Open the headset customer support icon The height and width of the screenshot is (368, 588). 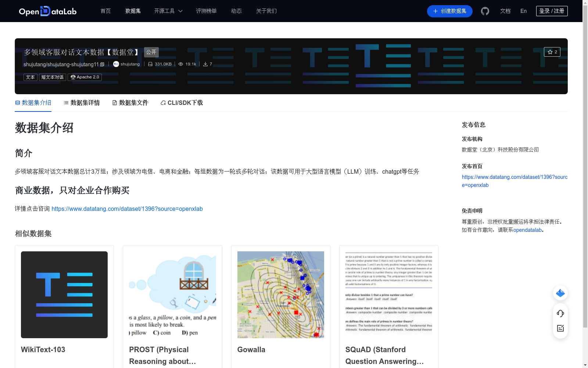pyautogui.click(x=560, y=313)
